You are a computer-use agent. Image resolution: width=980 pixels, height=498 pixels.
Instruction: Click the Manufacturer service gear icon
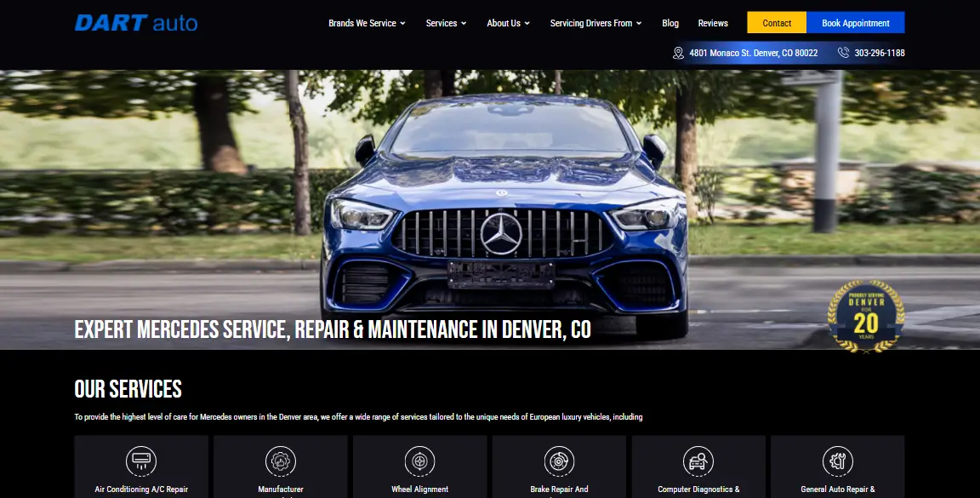281,461
